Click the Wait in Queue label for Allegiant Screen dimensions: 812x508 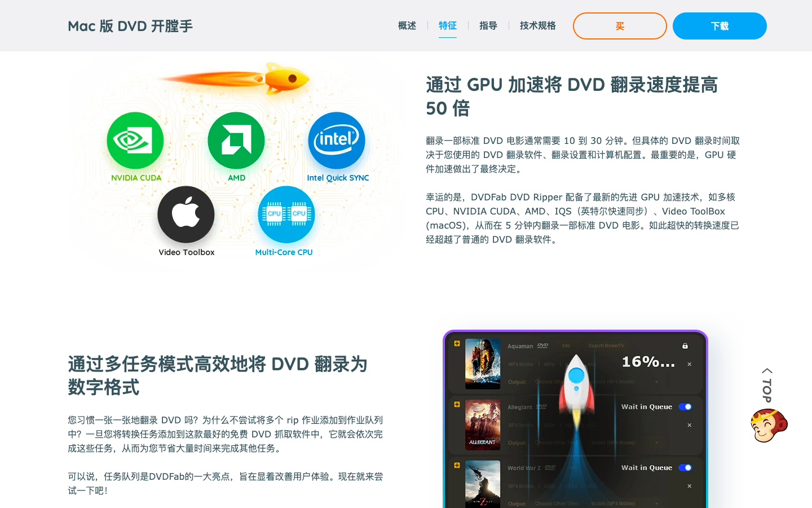click(647, 407)
